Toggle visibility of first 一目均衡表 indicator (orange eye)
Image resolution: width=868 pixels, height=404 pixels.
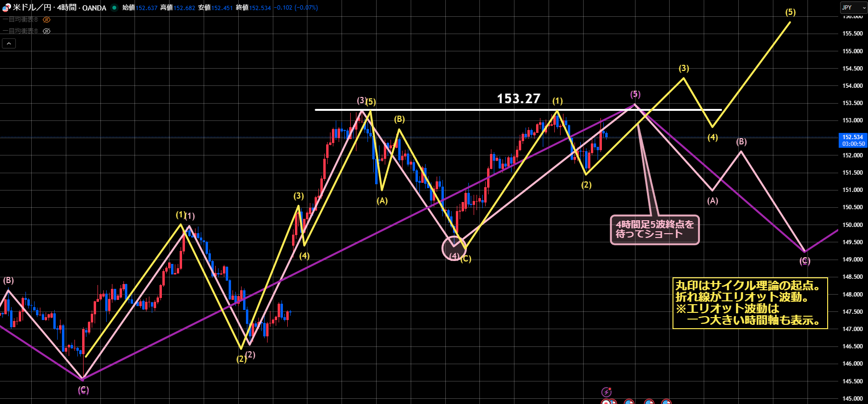47,20
